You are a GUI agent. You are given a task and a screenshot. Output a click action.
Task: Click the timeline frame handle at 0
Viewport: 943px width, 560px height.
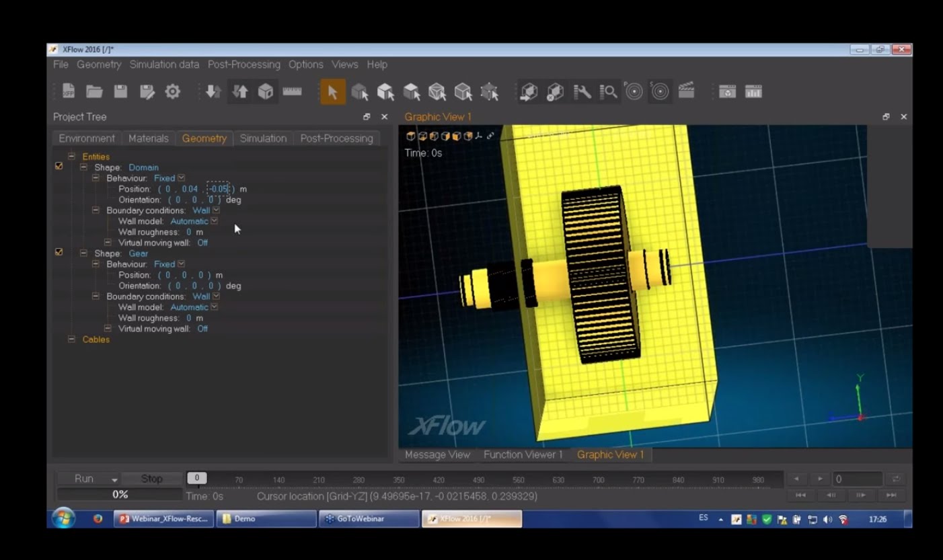click(x=197, y=478)
